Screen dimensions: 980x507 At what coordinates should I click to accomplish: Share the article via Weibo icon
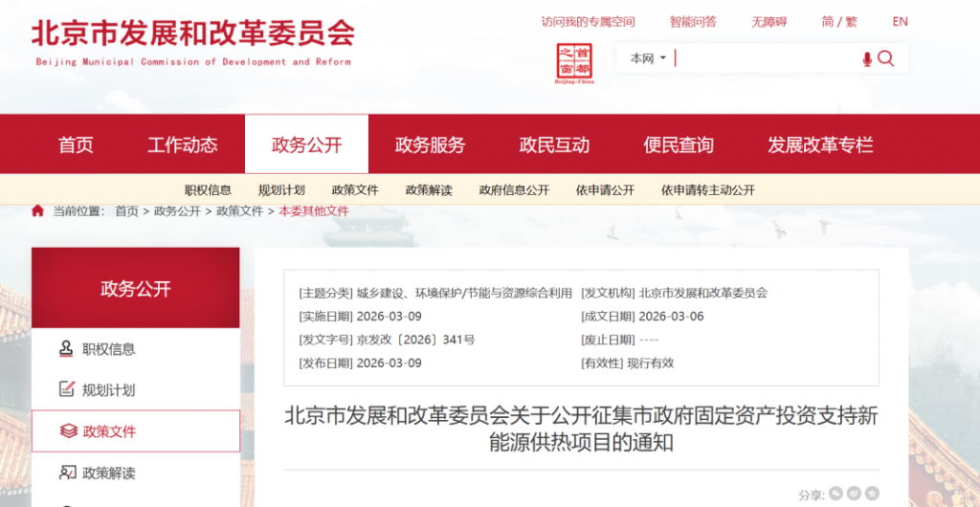tap(854, 494)
